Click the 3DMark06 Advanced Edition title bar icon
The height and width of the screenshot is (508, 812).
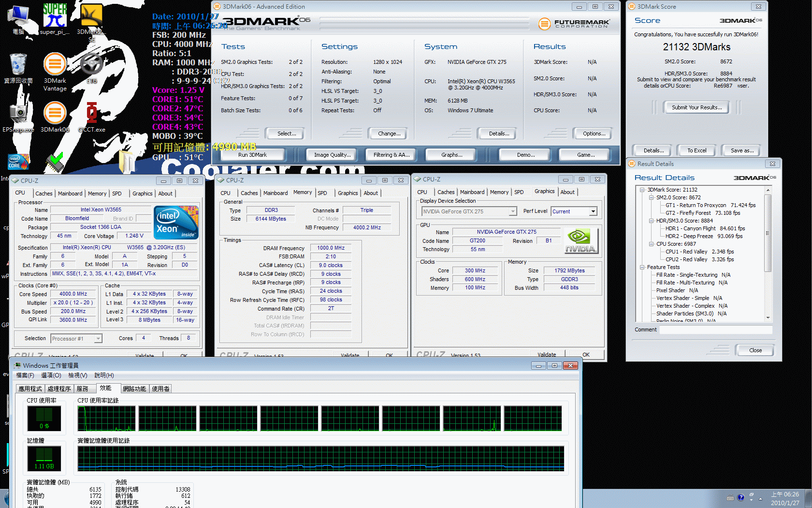217,7
